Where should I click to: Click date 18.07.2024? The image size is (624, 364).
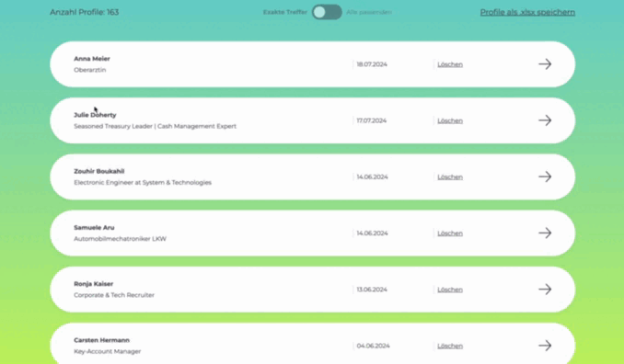(372, 64)
